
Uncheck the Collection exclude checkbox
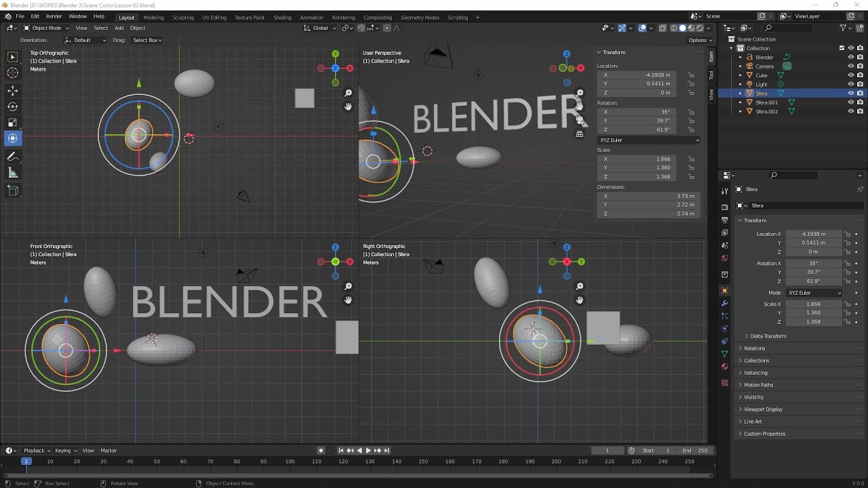click(842, 48)
